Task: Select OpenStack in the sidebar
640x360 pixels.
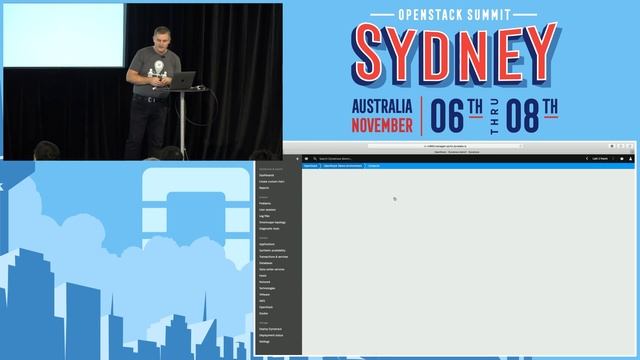Action: tap(266, 307)
